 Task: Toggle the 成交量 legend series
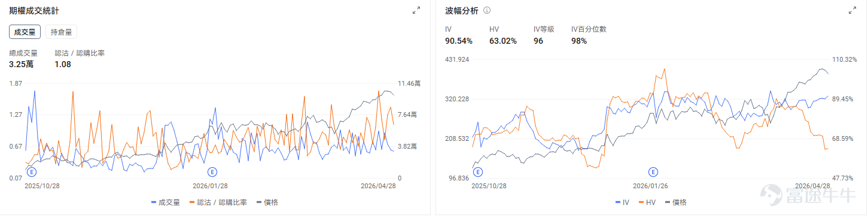click(x=166, y=203)
